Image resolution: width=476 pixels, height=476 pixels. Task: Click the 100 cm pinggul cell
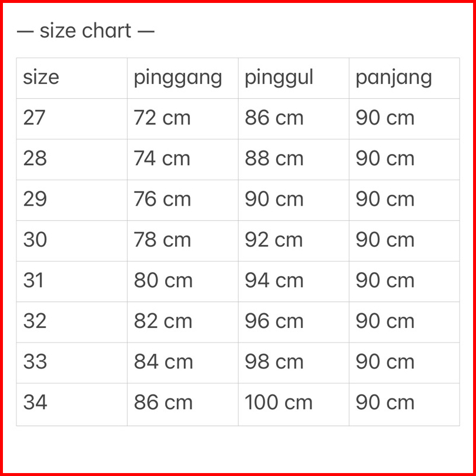[279, 403]
